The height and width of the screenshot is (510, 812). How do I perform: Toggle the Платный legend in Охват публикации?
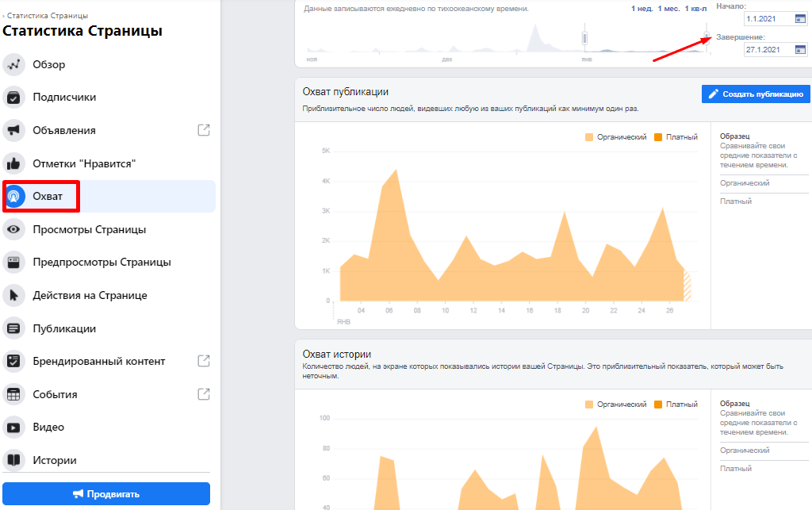(672, 136)
